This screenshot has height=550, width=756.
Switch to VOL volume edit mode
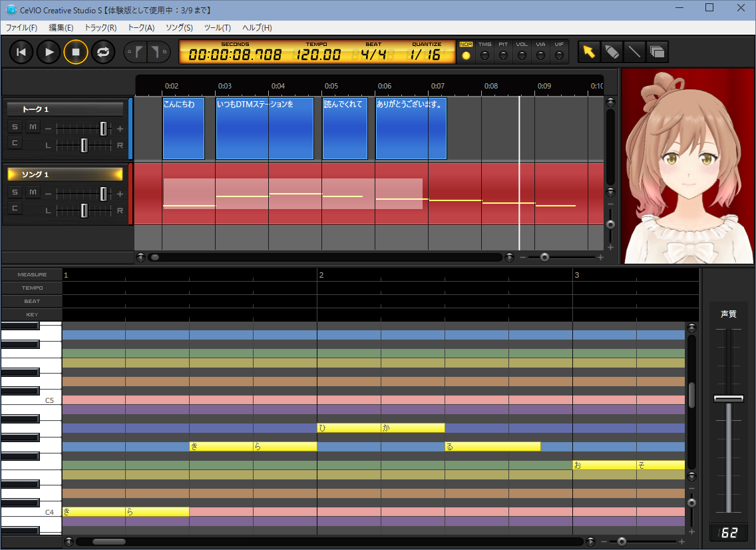pyautogui.click(x=522, y=55)
